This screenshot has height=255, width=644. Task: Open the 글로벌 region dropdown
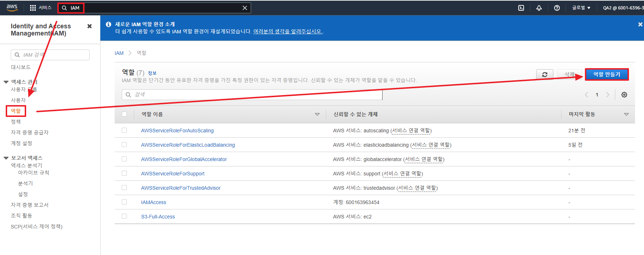click(581, 8)
